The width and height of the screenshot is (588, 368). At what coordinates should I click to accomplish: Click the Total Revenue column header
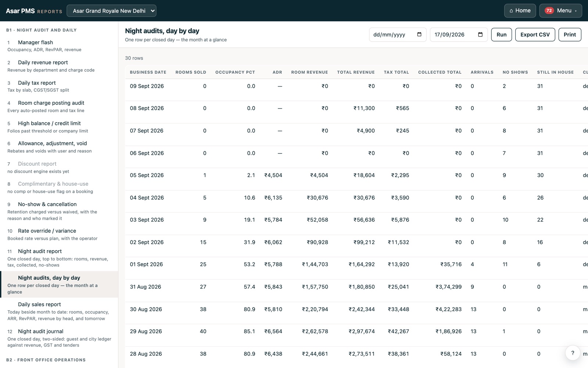coord(356,72)
